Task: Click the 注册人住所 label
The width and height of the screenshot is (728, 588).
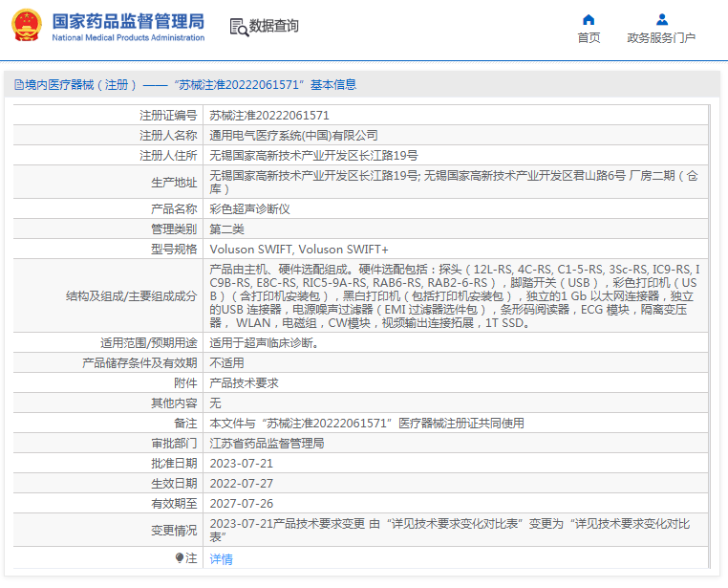Action: tap(168, 155)
